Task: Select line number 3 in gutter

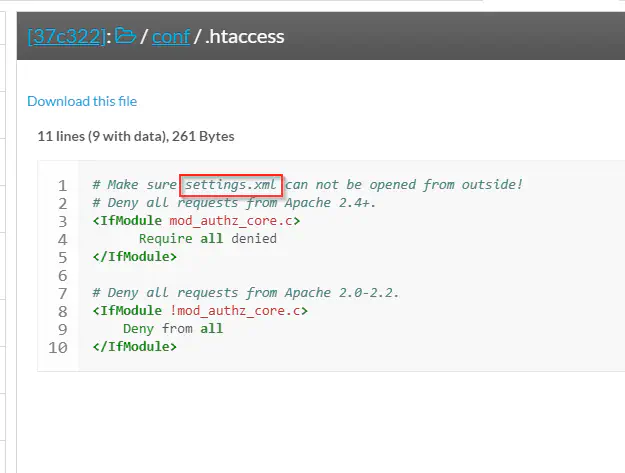Action: pyautogui.click(x=62, y=221)
